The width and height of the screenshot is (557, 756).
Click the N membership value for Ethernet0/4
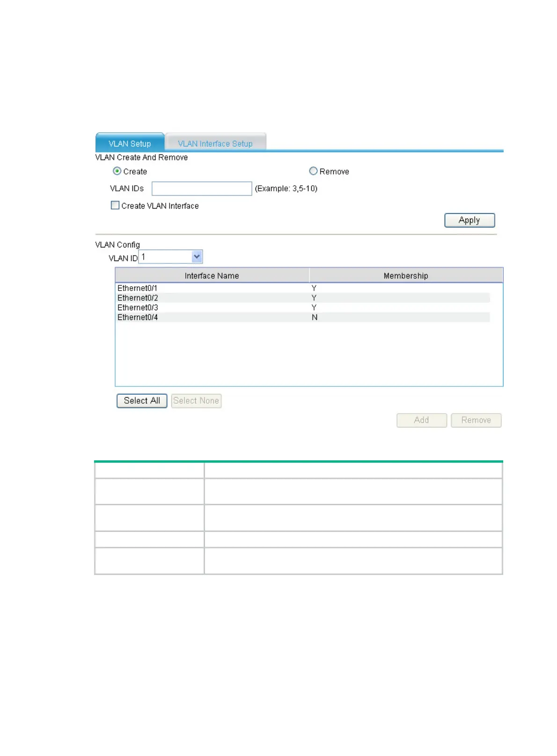tap(315, 318)
